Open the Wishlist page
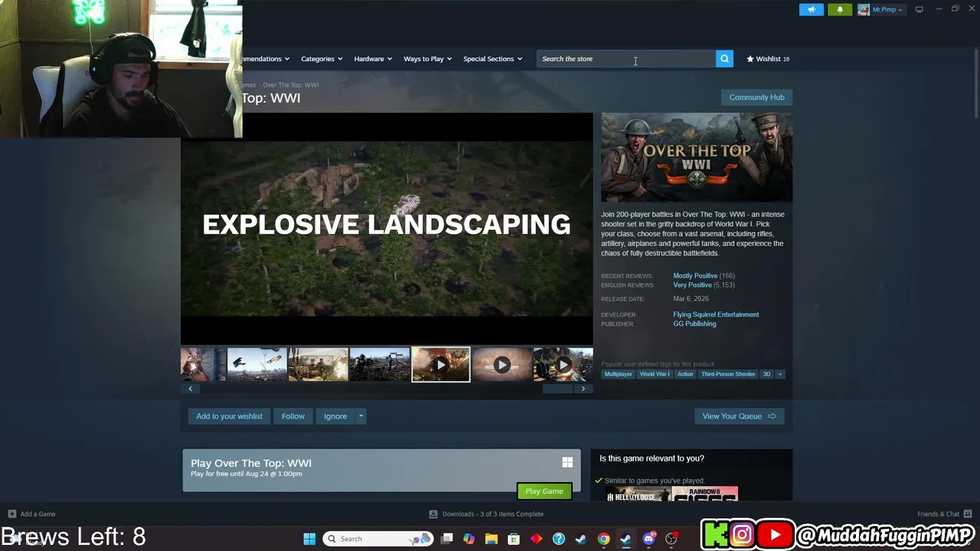Screen dimensions: 980x551 pos(768,59)
